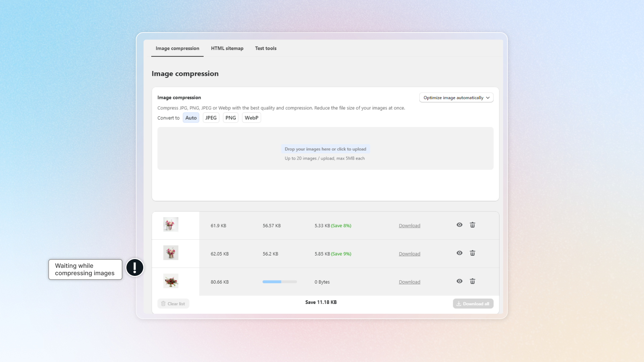The image size is (644, 362).
Task: Select JPEG conversion format
Action: click(x=211, y=118)
